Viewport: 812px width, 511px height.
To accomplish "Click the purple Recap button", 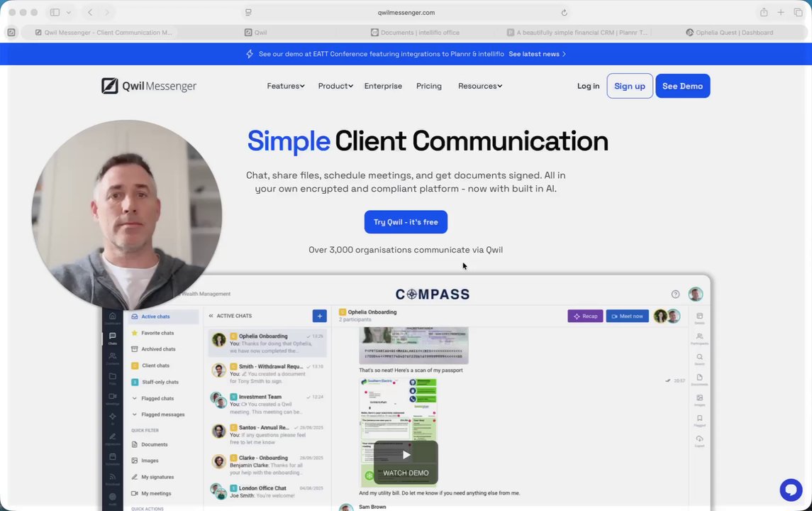I will [585, 316].
